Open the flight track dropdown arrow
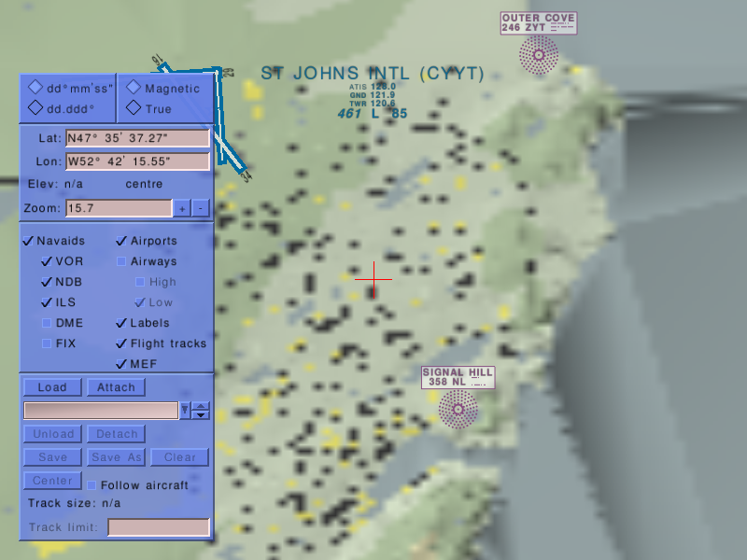 pyautogui.click(x=185, y=410)
